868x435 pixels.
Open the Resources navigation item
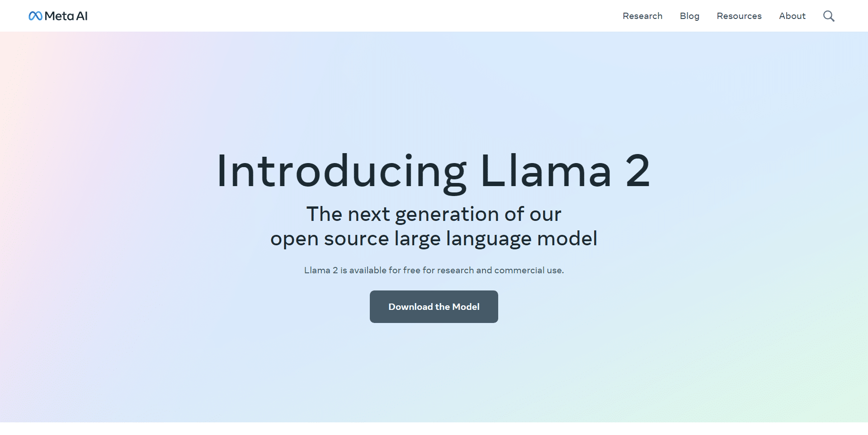coord(739,16)
